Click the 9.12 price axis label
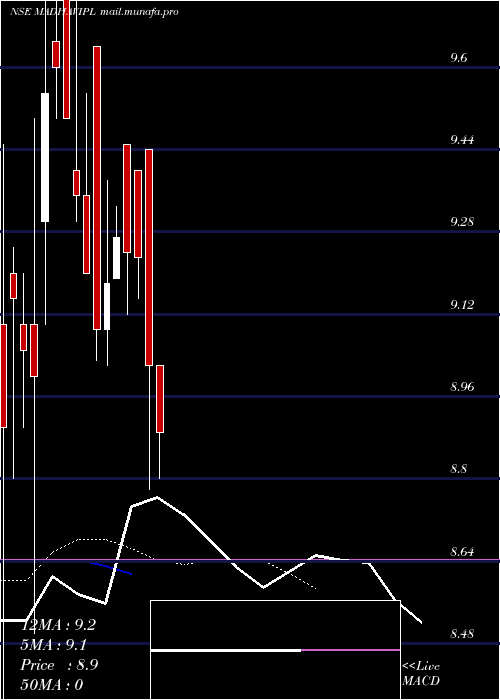This screenshot has width=500, height=700. point(462,304)
